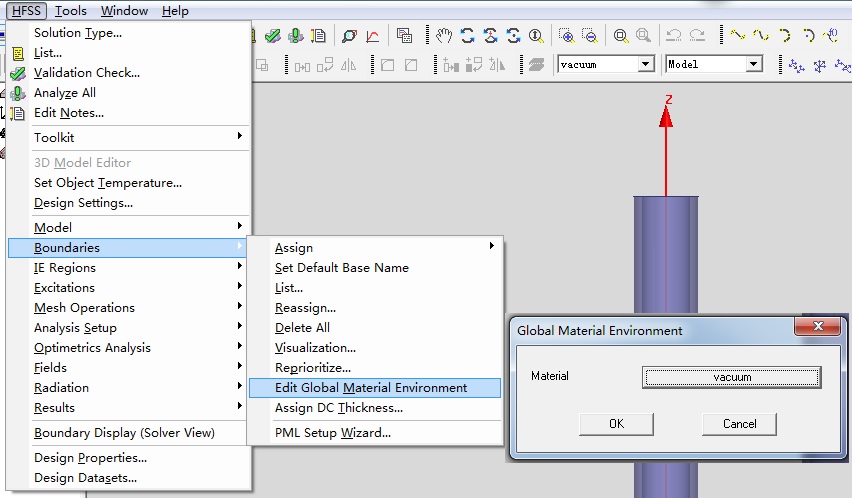Select the Pan hand tool
The image size is (852, 498).
click(444, 36)
